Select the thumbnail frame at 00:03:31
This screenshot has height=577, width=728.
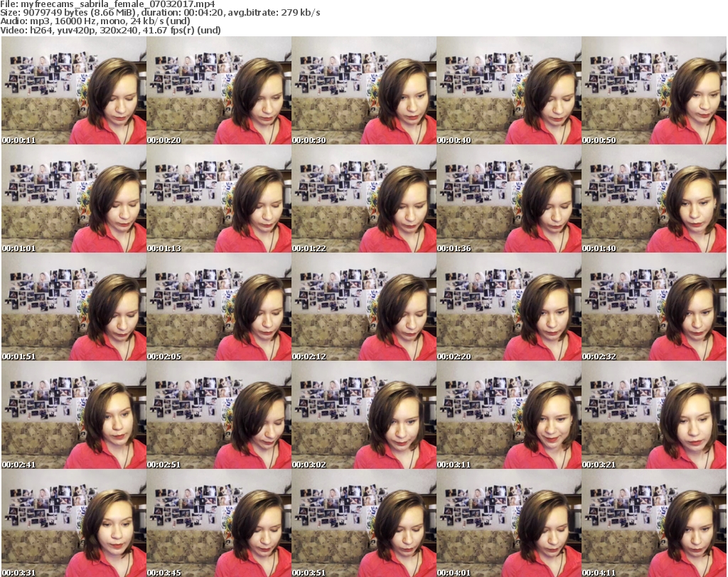[74, 523]
